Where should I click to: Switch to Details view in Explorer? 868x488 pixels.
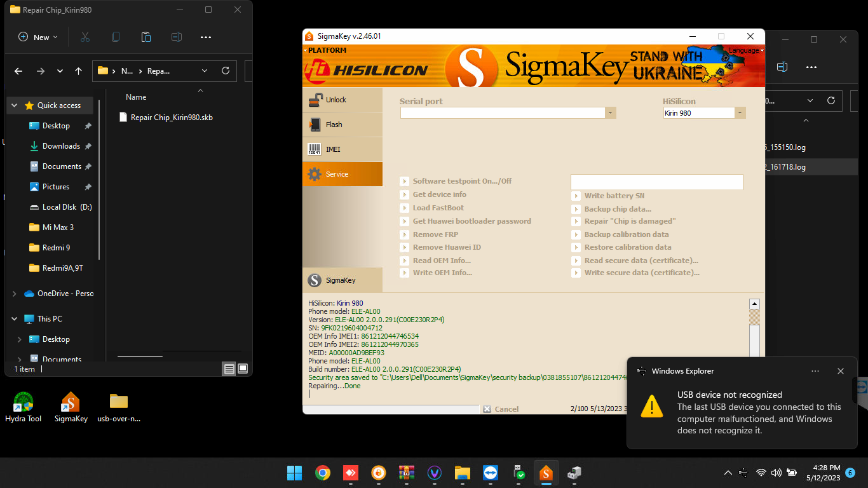coord(229,369)
